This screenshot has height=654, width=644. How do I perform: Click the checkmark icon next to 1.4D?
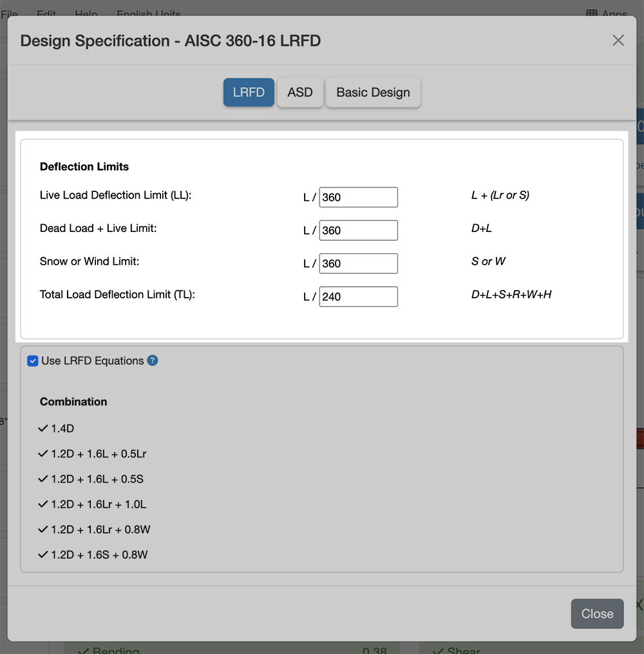tap(43, 428)
